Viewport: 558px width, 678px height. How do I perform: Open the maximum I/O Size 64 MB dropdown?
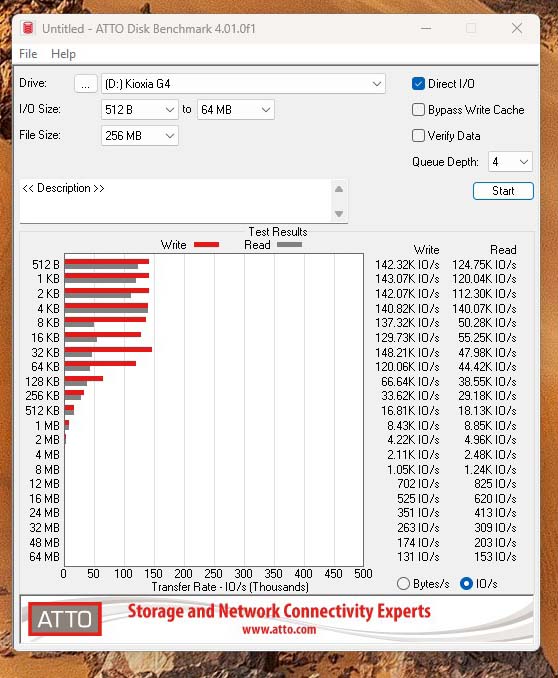coord(236,110)
